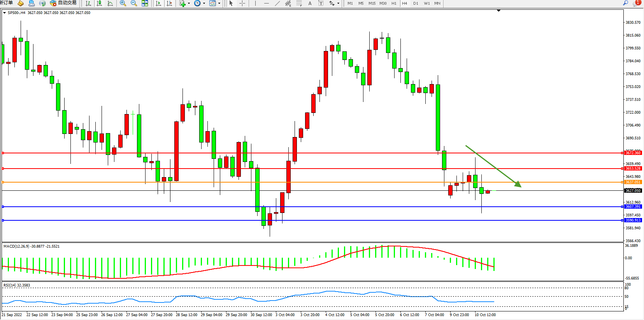Switch chart to candlestick display
The width and height of the screenshot is (644, 320).
point(99,4)
